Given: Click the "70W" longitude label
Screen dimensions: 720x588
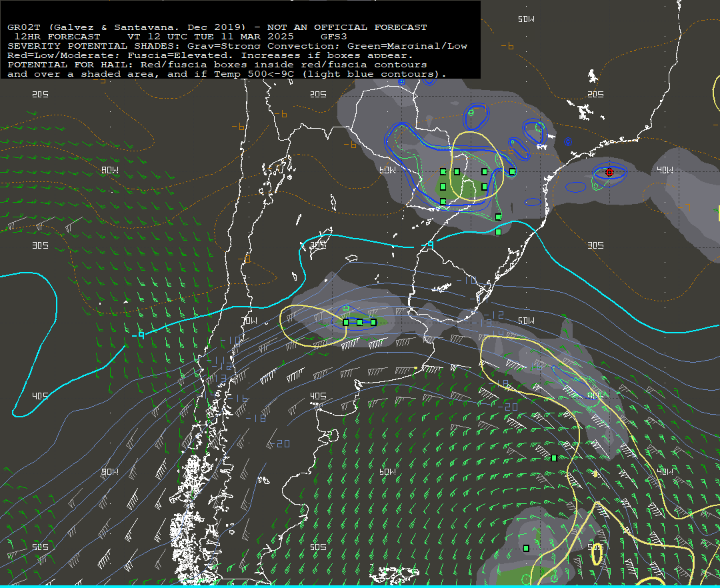Looking at the screenshot, I should tap(249, 321).
